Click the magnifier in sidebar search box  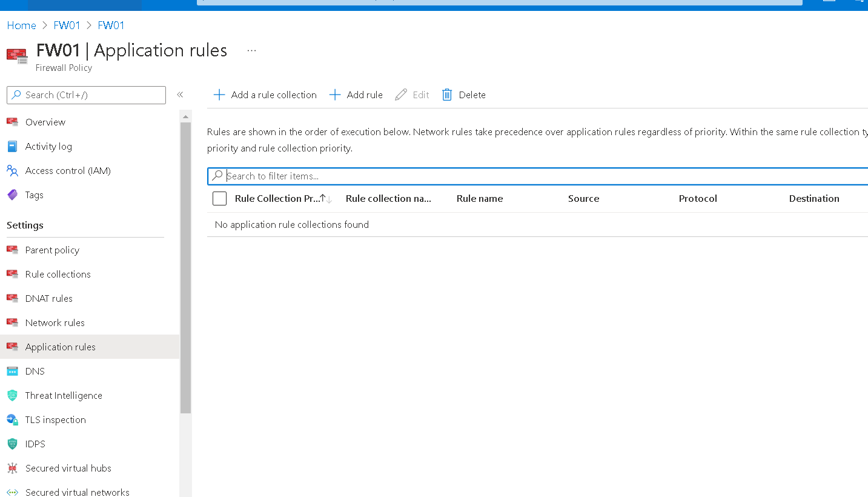[16, 95]
